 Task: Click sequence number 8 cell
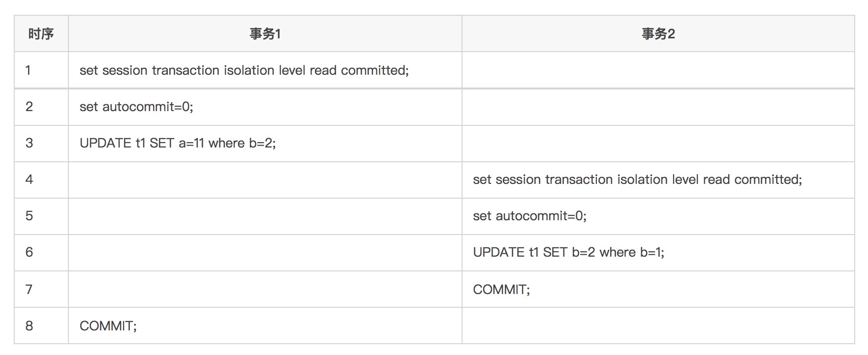[x=29, y=325]
